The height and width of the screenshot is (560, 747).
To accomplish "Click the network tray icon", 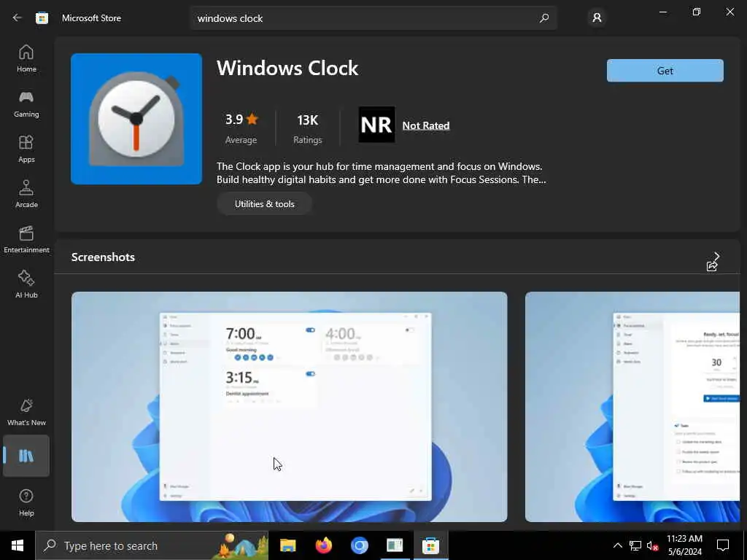I will click(x=635, y=545).
